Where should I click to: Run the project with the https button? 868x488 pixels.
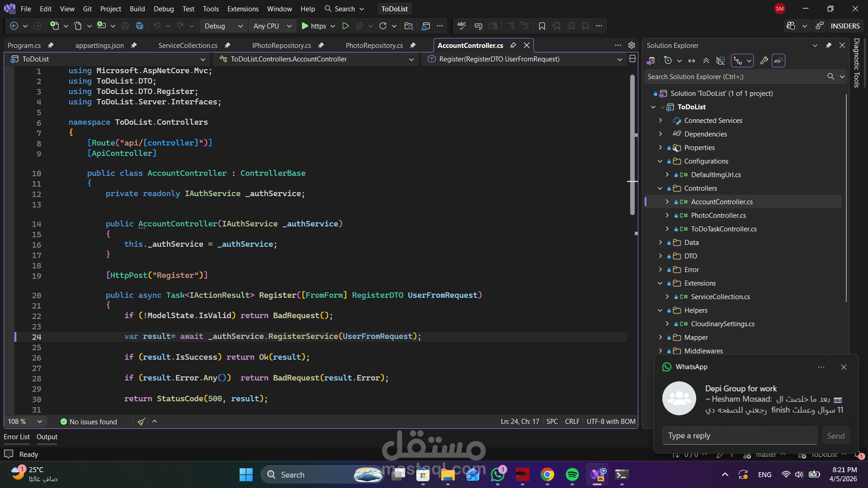(314, 26)
